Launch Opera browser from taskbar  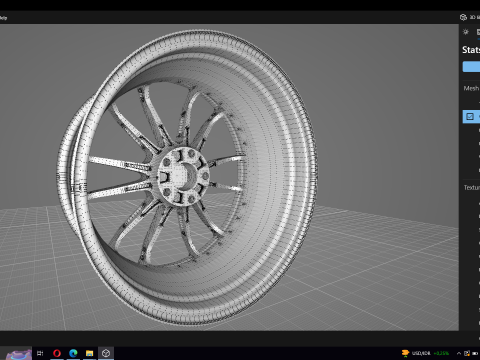click(x=57, y=353)
